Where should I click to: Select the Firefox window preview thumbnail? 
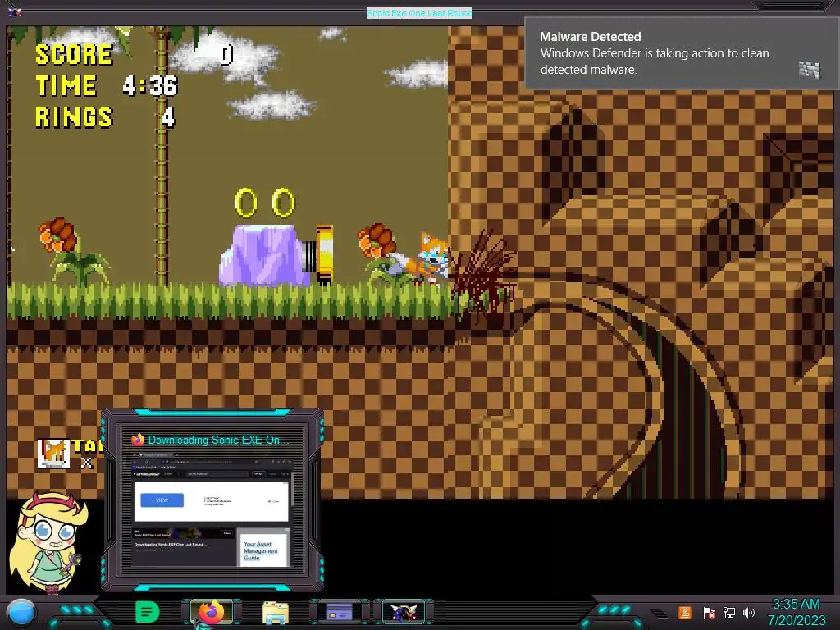pos(212,511)
